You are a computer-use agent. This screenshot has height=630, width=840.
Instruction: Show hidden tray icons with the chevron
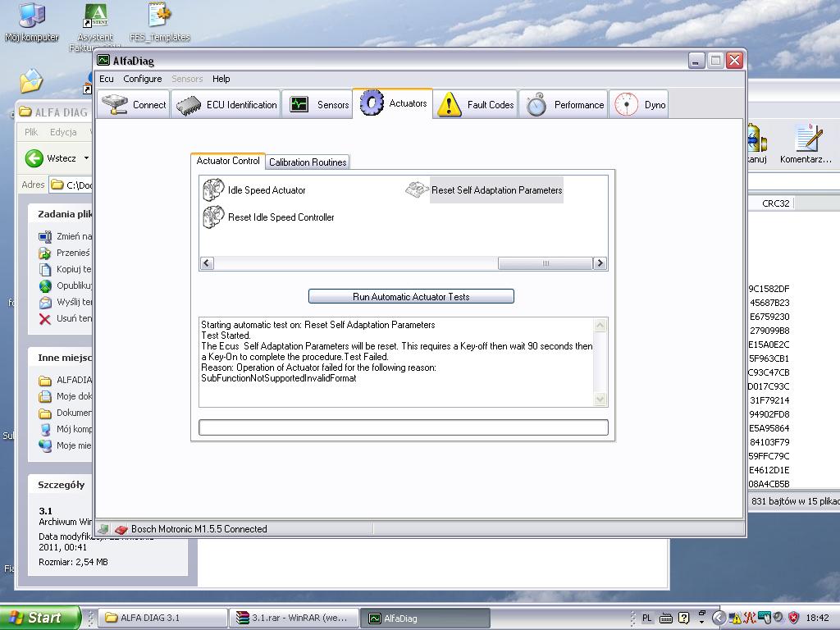[719, 619]
